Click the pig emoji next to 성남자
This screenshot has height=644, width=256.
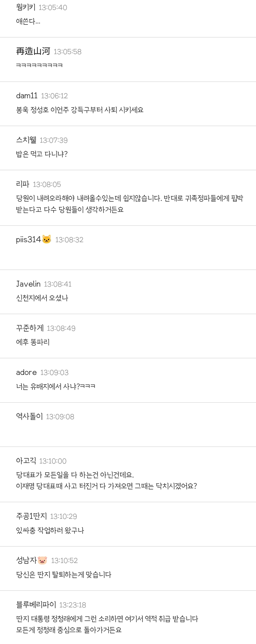pyautogui.click(x=42, y=560)
